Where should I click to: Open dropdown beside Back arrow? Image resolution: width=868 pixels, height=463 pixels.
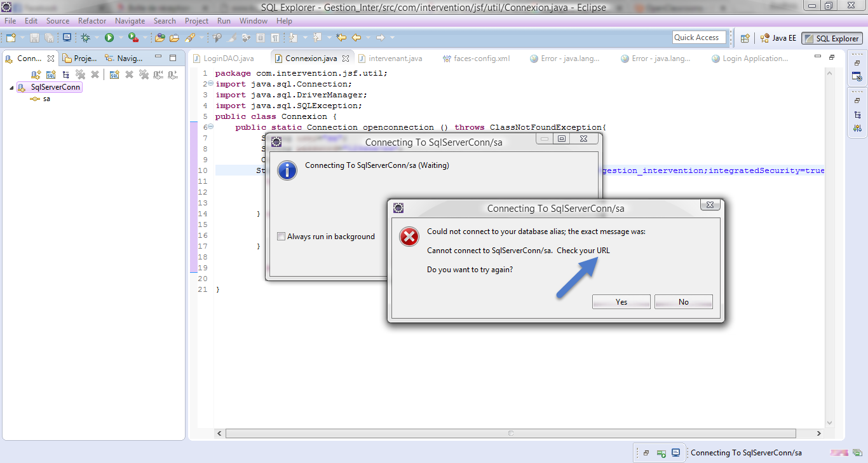click(367, 38)
